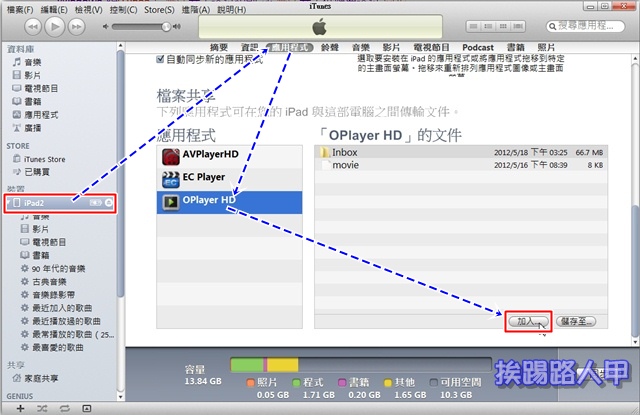Switch to the 照片 tab
The width and height of the screenshot is (640, 415).
pyautogui.click(x=546, y=48)
